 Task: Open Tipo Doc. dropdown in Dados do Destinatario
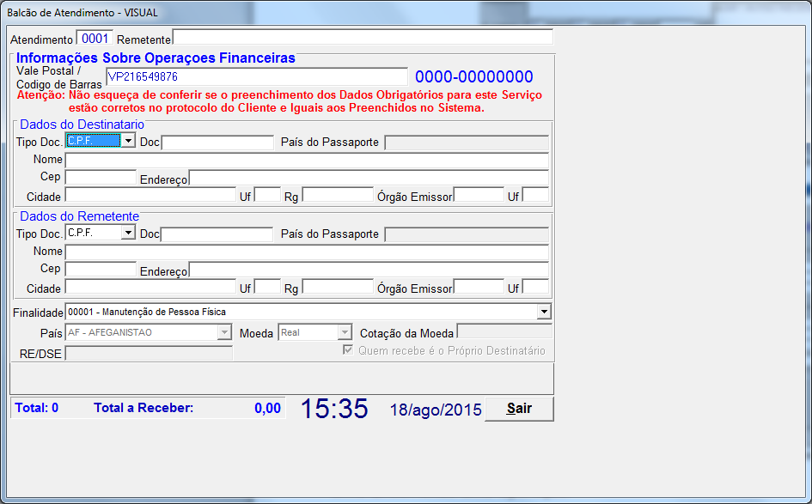pos(128,140)
